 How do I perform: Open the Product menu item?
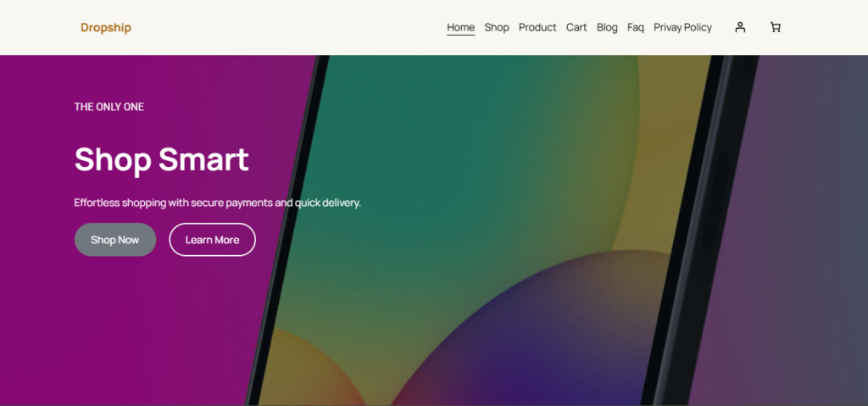coord(537,27)
